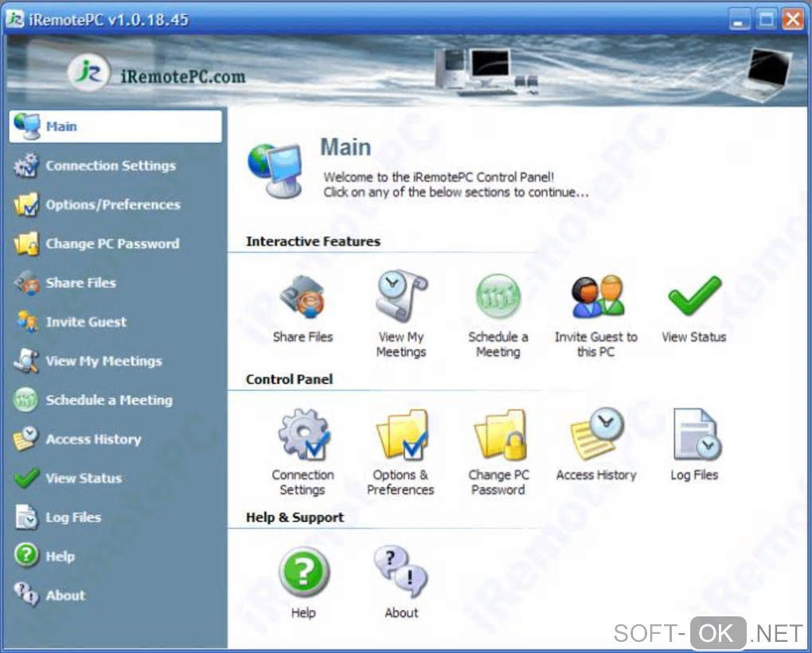The width and height of the screenshot is (812, 653).
Task: Open the About speech bubbles icon
Action: tap(400, 571)
